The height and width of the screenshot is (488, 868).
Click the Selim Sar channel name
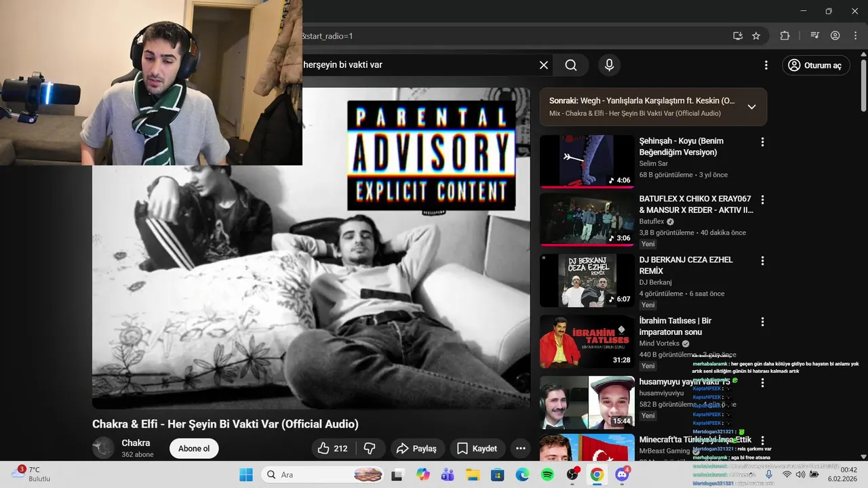tap(654, 163)
